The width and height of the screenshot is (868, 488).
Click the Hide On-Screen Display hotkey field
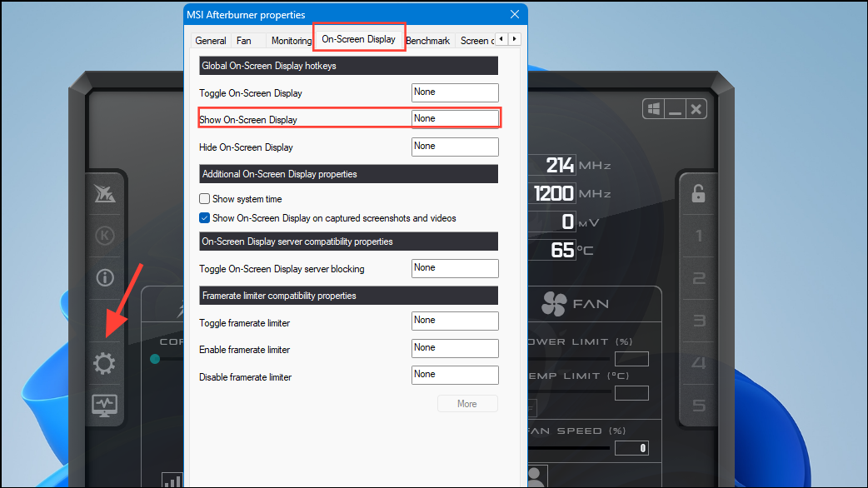[x=455, y=147]
